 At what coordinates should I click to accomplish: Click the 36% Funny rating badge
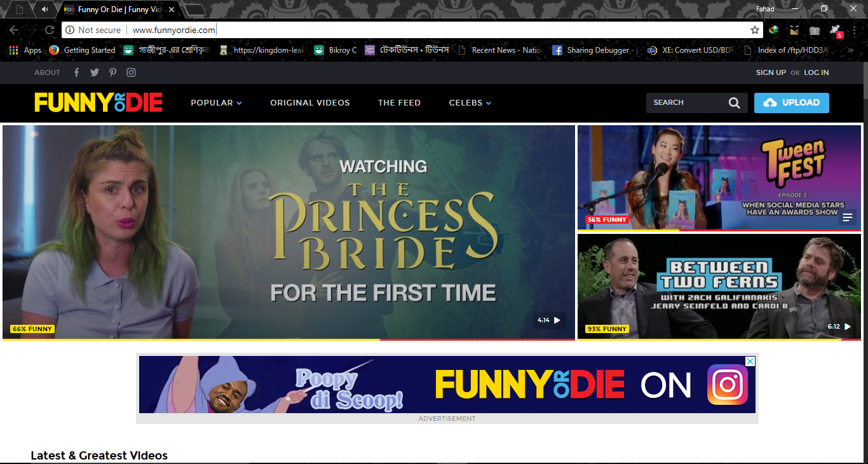tap(607, 220)
